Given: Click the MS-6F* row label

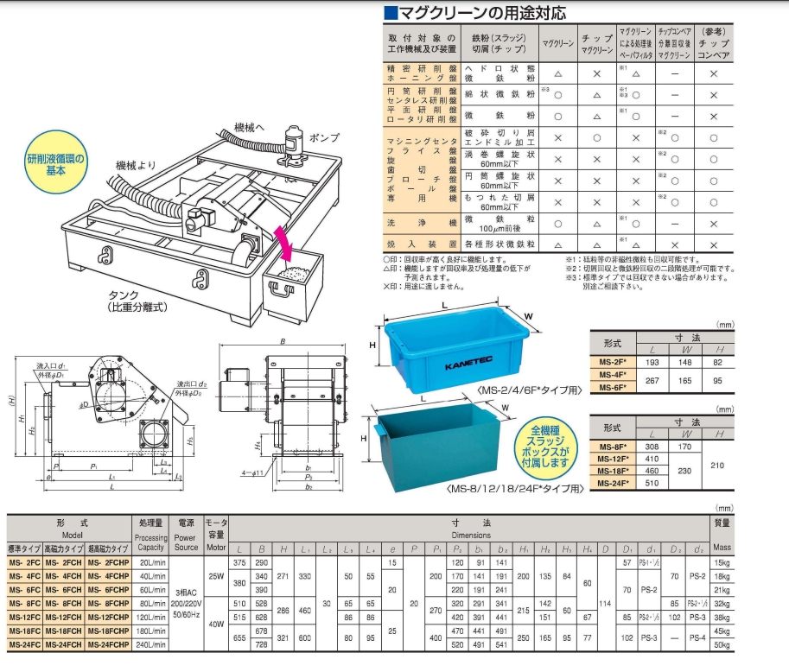Looking at the screenshot, I should coord(613,387).
